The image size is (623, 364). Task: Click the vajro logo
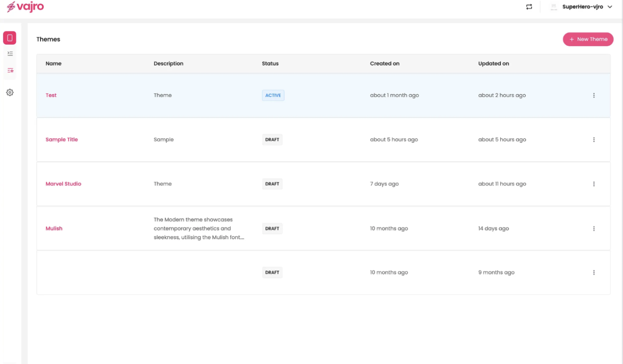(x=25, y=7)
